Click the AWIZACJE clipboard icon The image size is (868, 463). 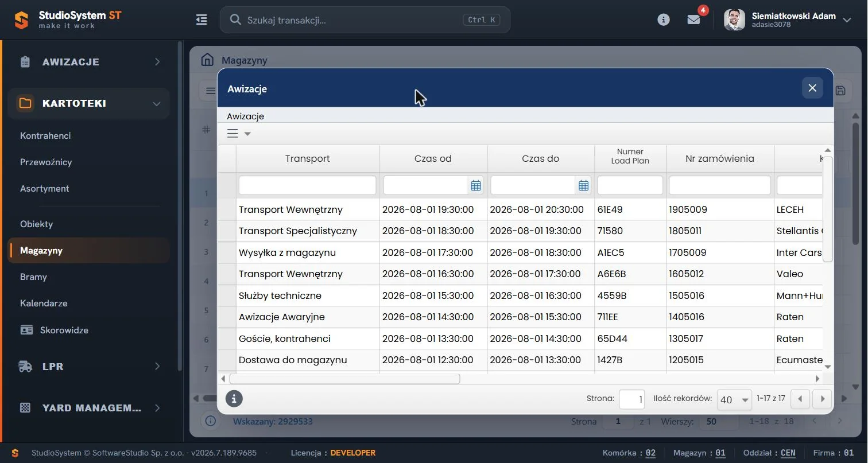[x=25, y=62]
